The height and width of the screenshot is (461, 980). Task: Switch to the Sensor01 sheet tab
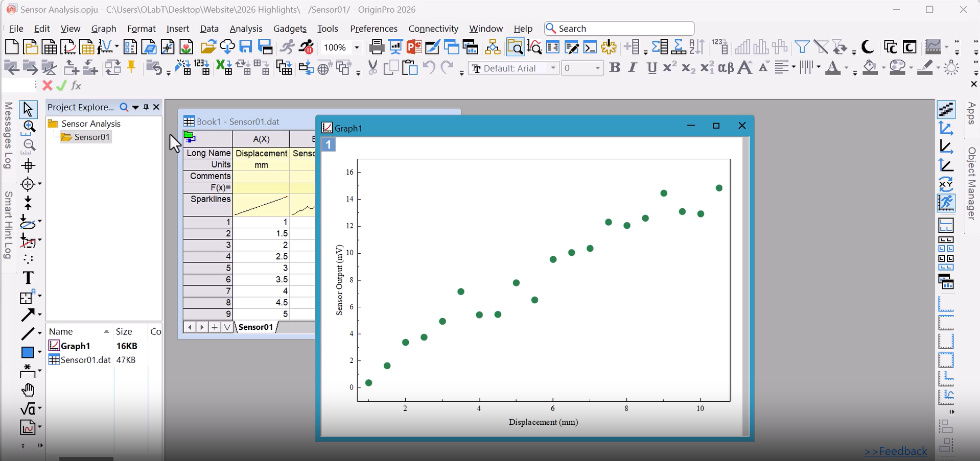click(x=255, y=327)
